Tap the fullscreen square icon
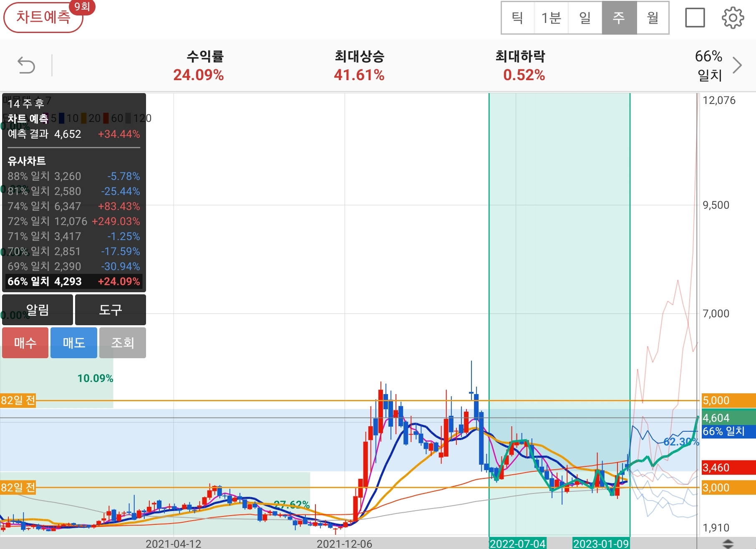Viewport: 756px width, 549px height. pos(695,18)
